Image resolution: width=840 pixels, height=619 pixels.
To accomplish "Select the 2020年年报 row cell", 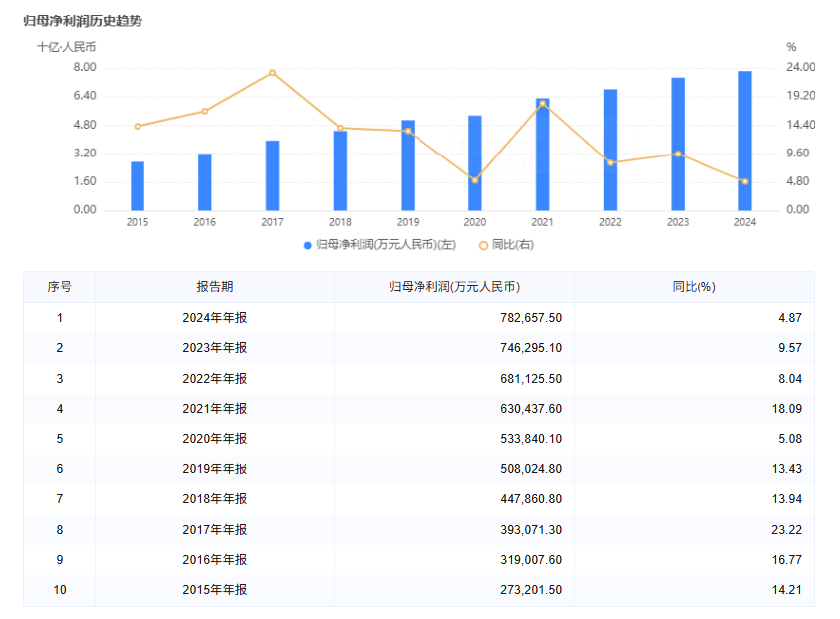I will pos(215,439).
